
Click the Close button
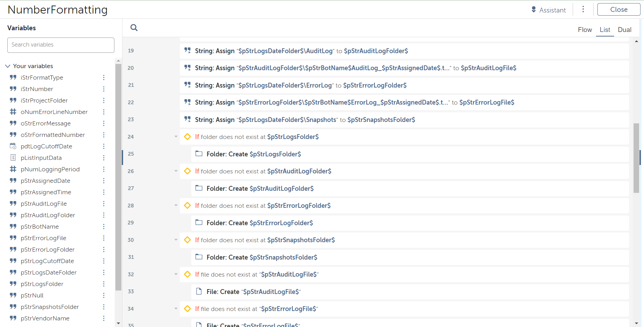(x=618, y=10)
